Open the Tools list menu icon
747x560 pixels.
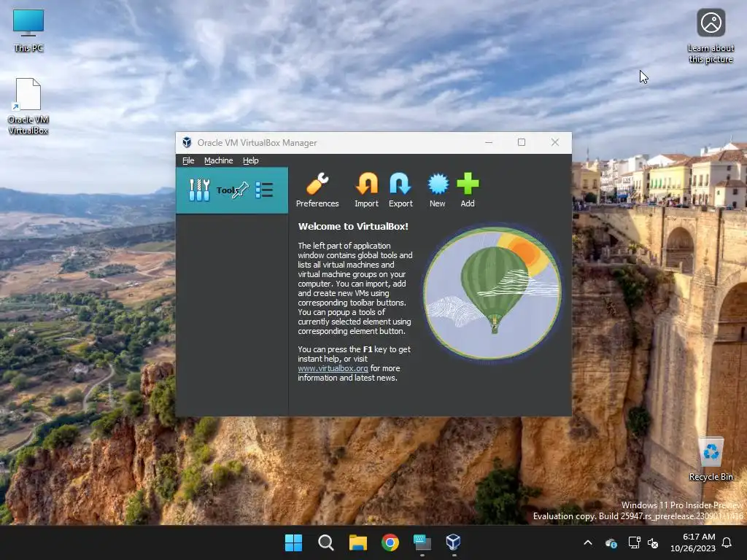point(264,190)
